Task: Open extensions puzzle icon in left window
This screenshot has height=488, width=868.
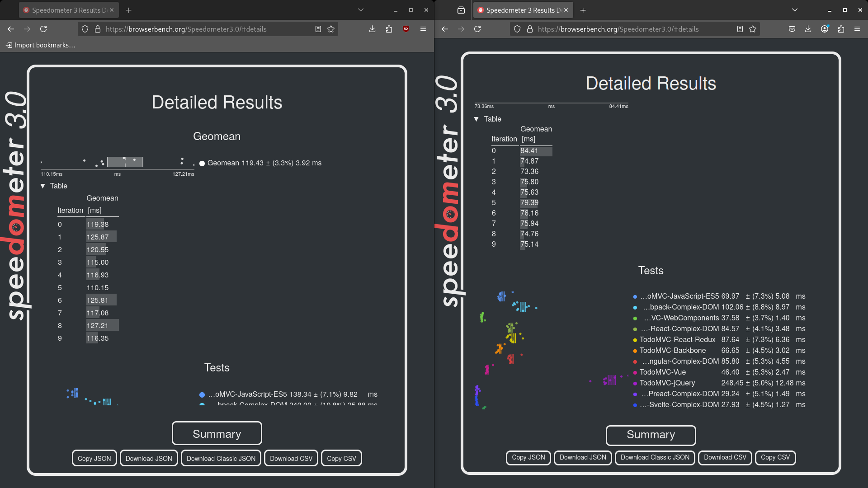Action: tap(389, 29)
